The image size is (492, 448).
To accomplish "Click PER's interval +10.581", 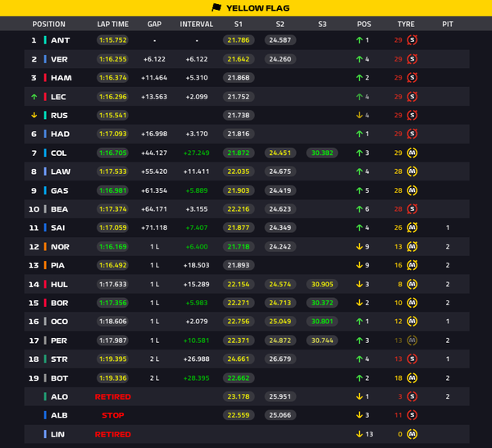I will pyautogui.click(x=197, y=341).
